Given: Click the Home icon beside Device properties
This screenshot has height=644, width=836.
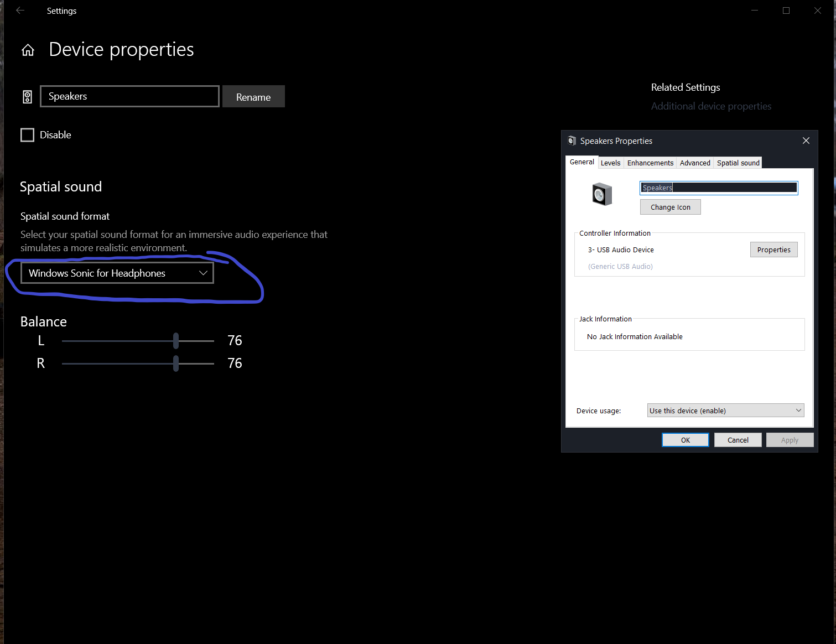Looking at the screenshot, I should [28, 50].
